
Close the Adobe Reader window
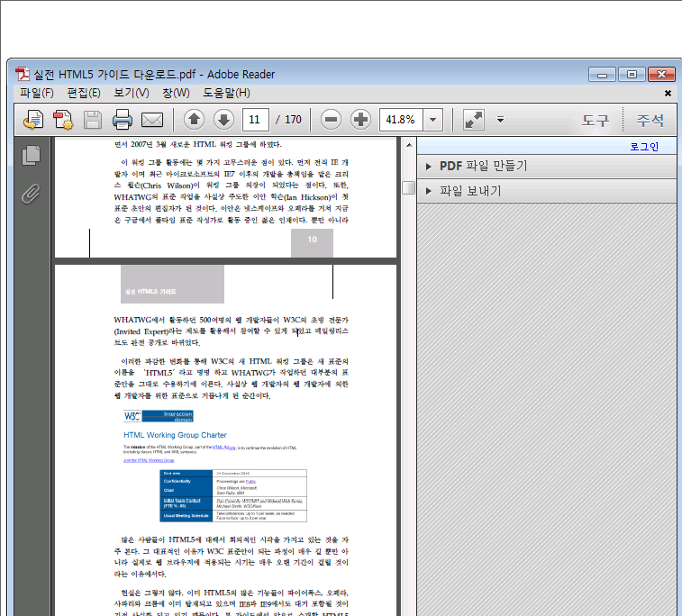click(661, 75)
